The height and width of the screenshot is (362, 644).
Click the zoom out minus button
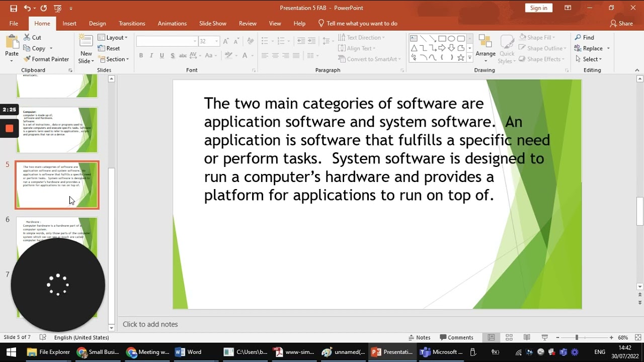point(557,337)
